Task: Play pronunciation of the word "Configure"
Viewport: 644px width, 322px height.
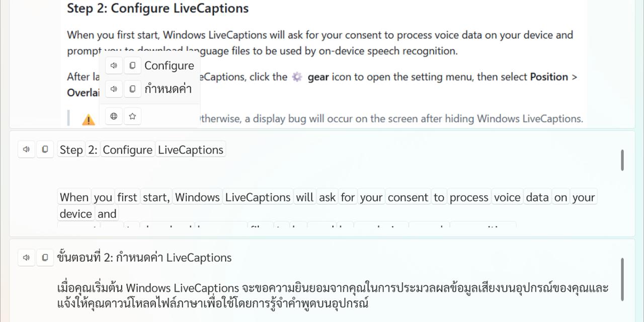Action: [x=114, y=65]
